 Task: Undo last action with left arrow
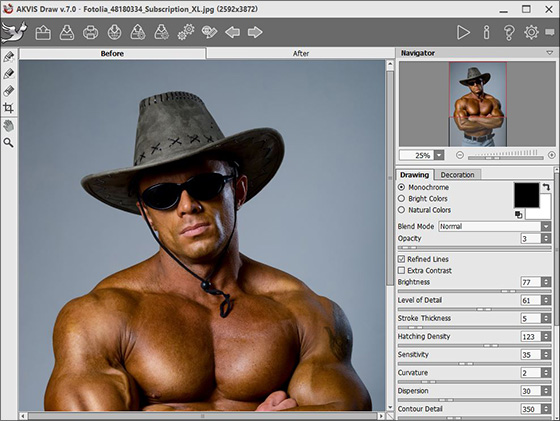click(232, 32)
